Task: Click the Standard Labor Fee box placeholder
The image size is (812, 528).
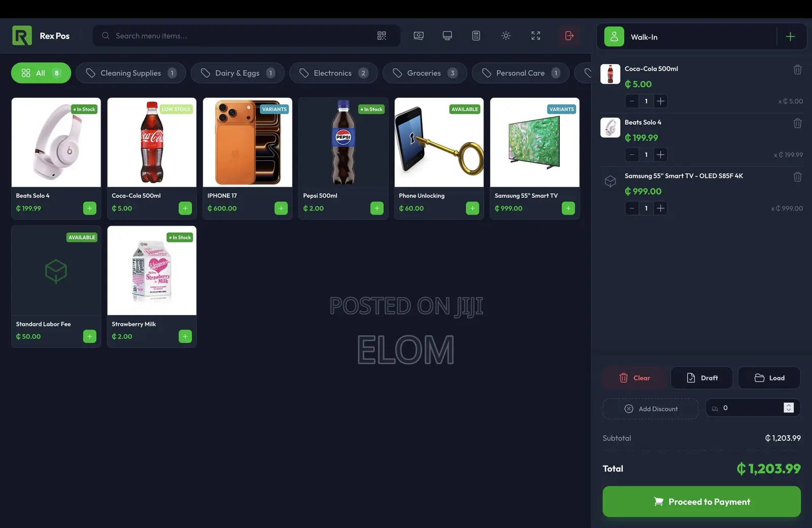Action: click(x=56, y=271)
